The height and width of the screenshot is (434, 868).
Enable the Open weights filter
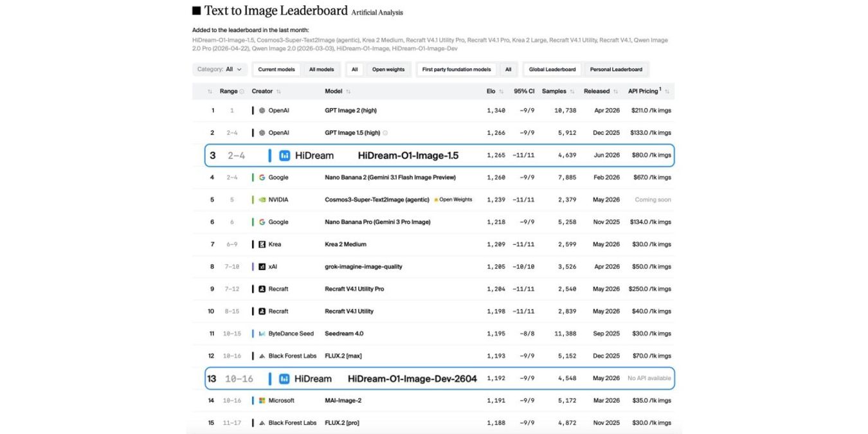click(x=388, y=69)
